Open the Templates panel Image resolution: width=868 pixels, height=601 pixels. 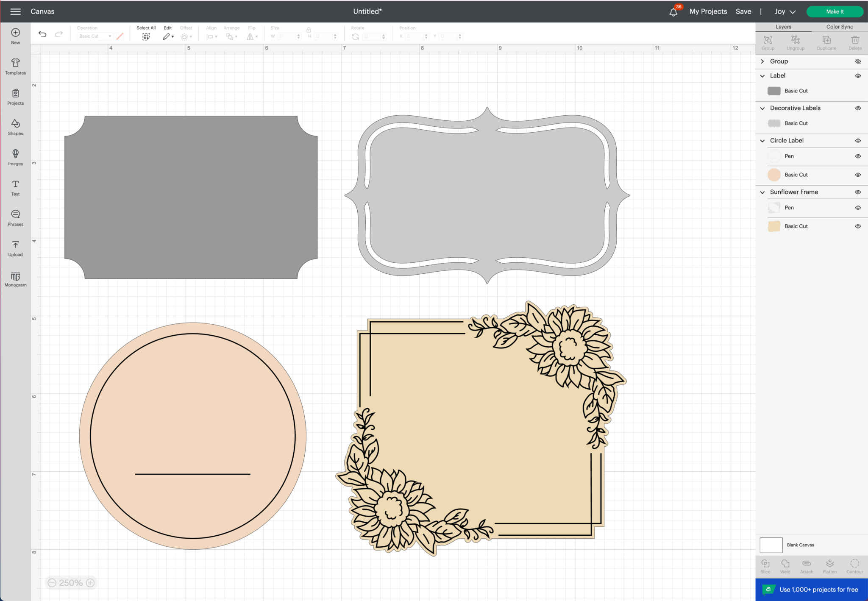[x=15, y=66]
